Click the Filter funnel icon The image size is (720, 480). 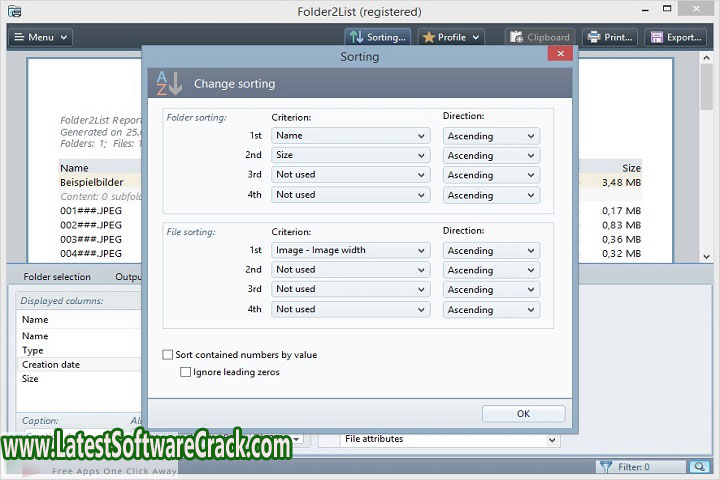click(x=606, y=467)
